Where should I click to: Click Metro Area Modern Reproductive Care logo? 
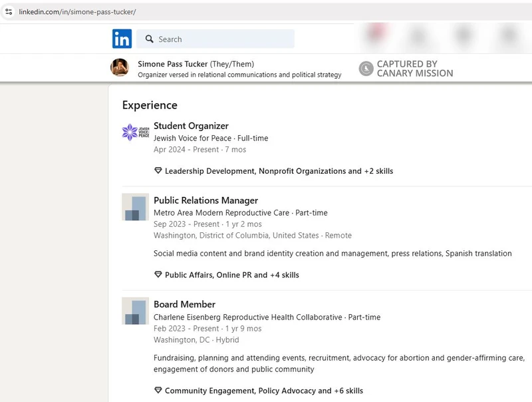click(x=136, y=207)
